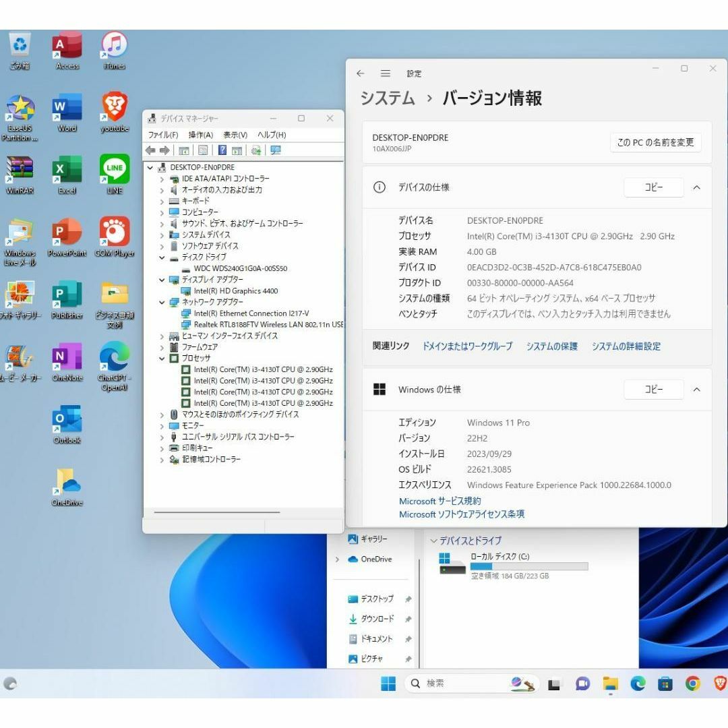This screenshot has height=728, width=728.
Task: Copy the Windows の仕様 details
Action: 654,390
